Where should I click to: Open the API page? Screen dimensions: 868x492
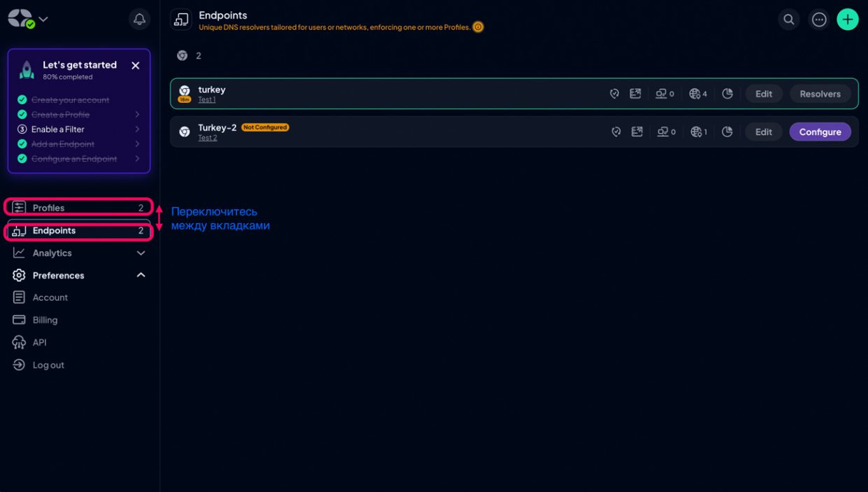(39, 342)
